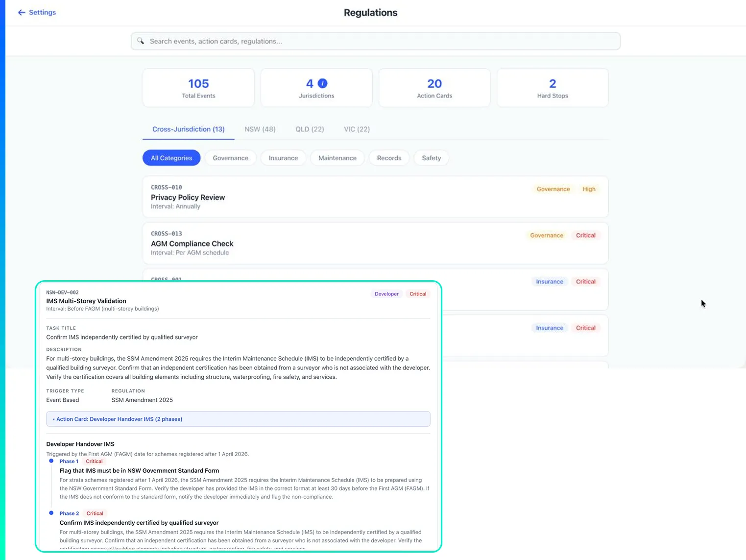746x560 pixels.
Task: Click Governance tag on Privacy Policy Review
Action: coord(553,189)
